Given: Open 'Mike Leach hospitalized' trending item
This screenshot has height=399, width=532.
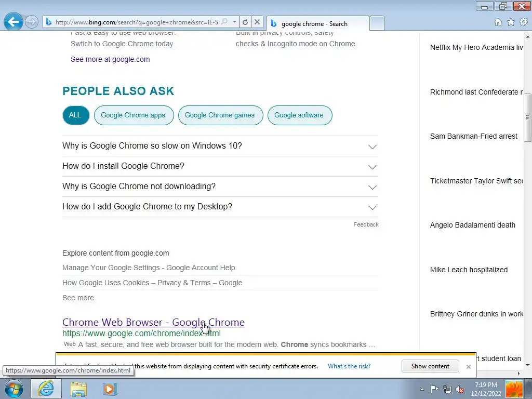Looking at the screenshot, I should pyautogui.click(x=469, y=270).
